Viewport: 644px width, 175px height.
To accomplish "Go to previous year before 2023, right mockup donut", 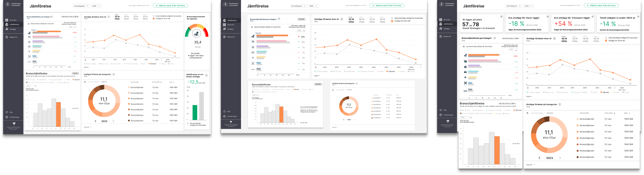I will (540, 158).
